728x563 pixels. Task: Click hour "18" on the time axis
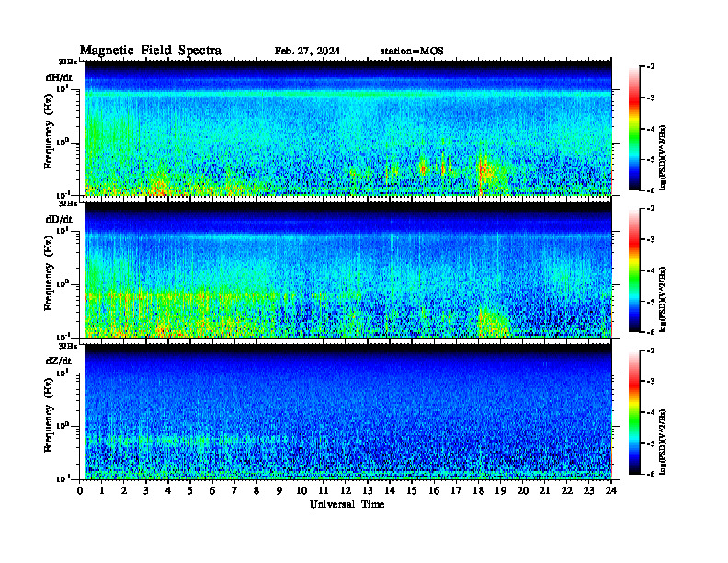tap(478, 491)
